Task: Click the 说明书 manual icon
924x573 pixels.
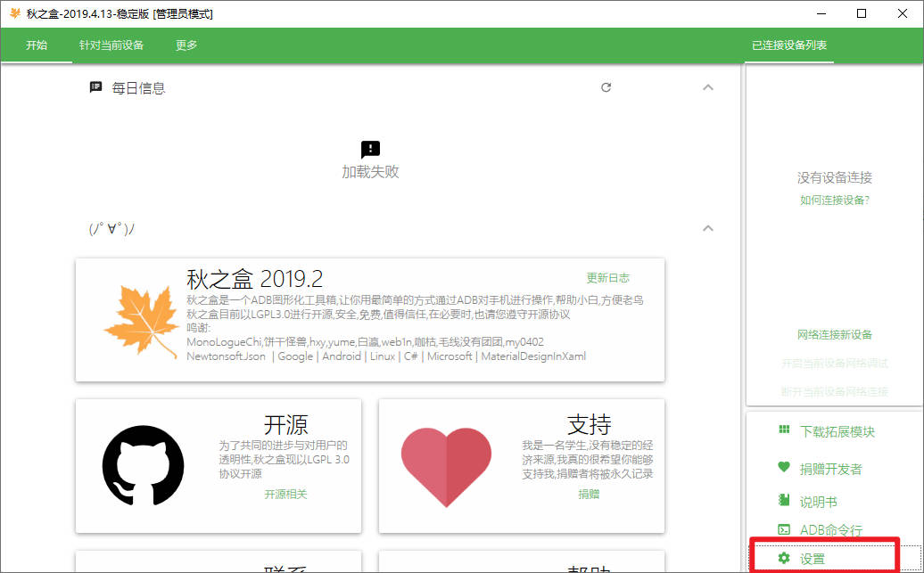Action: (784, 501)
